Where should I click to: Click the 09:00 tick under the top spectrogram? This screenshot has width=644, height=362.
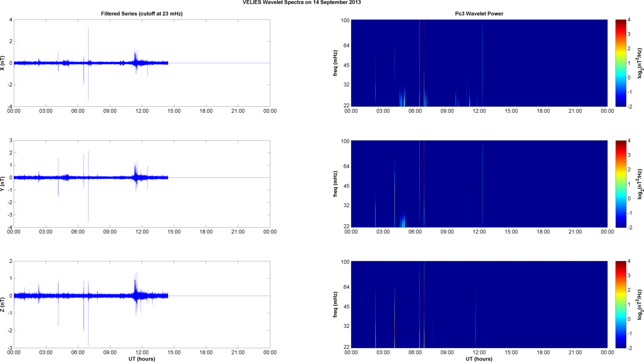pyautogui.click(x=447, y=111)
